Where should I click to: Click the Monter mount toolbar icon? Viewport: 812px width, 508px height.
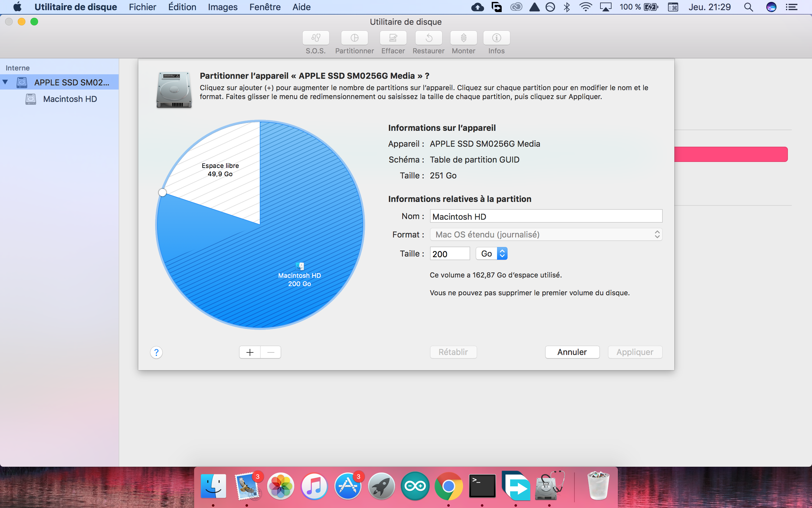(463, 38)
